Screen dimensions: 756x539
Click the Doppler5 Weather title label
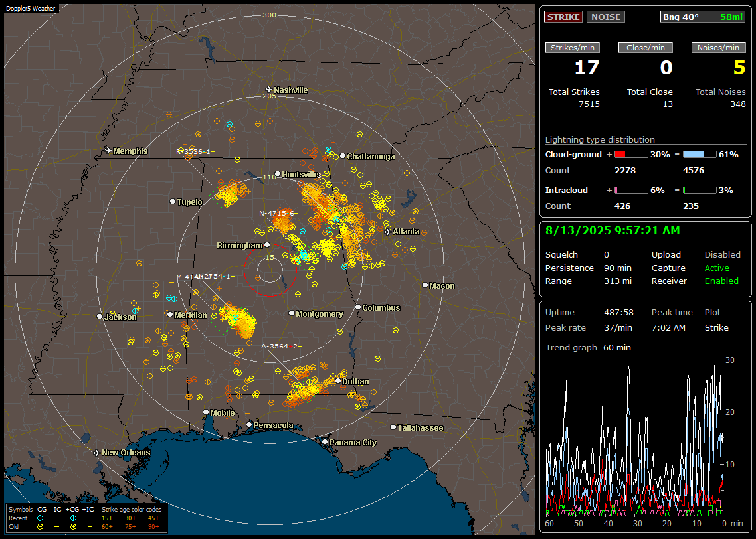(x=31, y=8)
